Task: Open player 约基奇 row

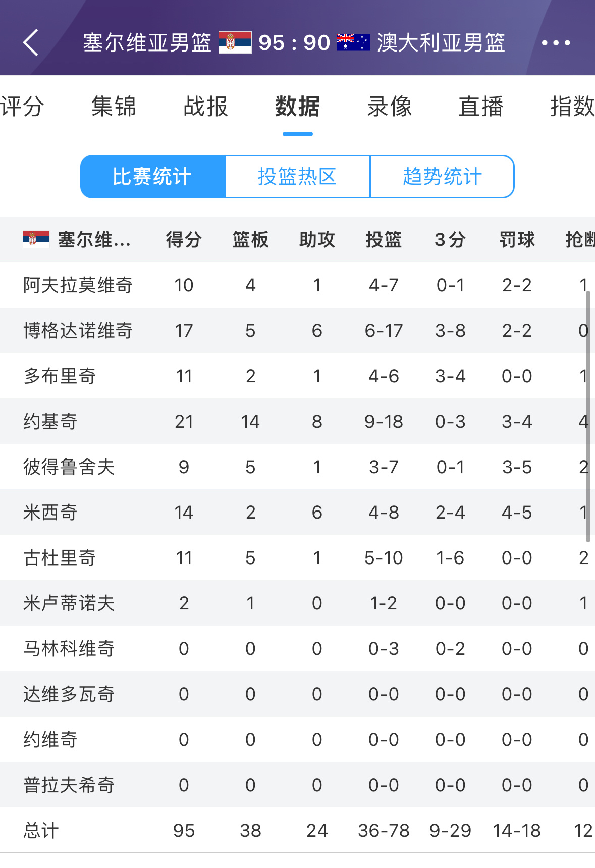Action: [x=50, y=421]
